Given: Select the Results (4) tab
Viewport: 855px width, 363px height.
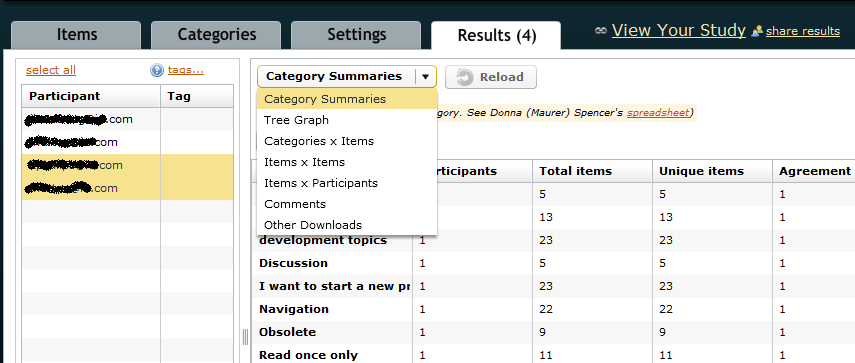Looking at the screenshot, I should pos(496,35).
